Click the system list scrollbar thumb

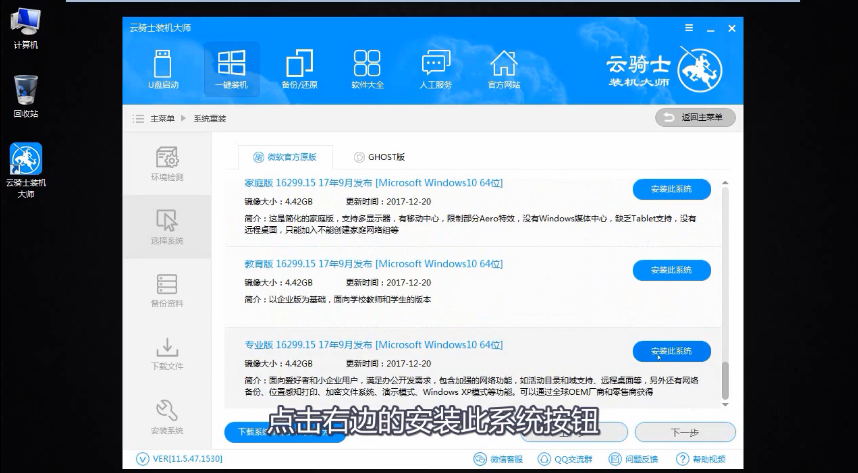(x=726, y=380)
